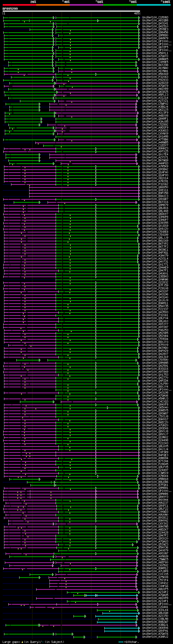
Task: Select label UniRef100_B6TZ98
Action: tap(155, 65)
